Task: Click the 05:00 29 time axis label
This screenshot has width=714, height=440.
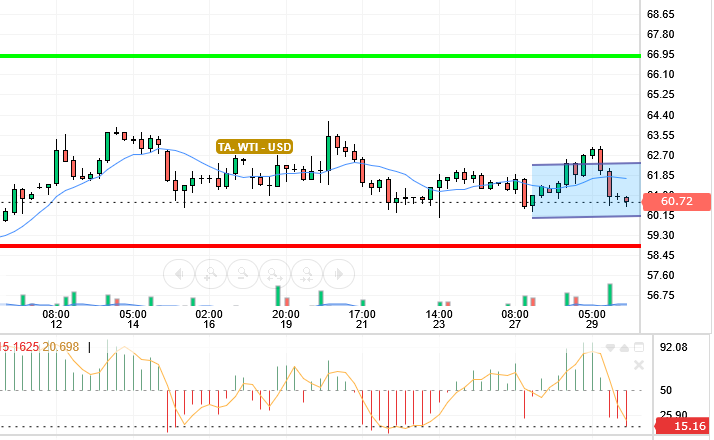Action: pyautogui.click(x=592, y=319)
